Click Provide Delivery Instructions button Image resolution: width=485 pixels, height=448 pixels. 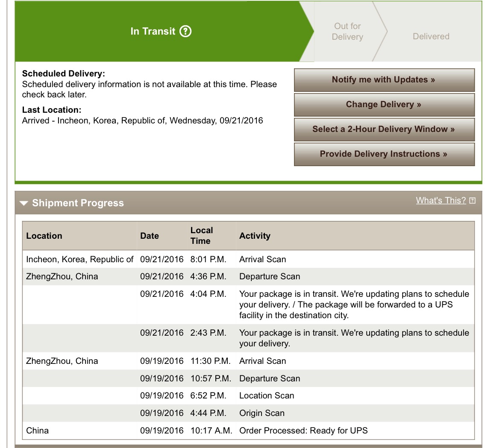point(384,154)
